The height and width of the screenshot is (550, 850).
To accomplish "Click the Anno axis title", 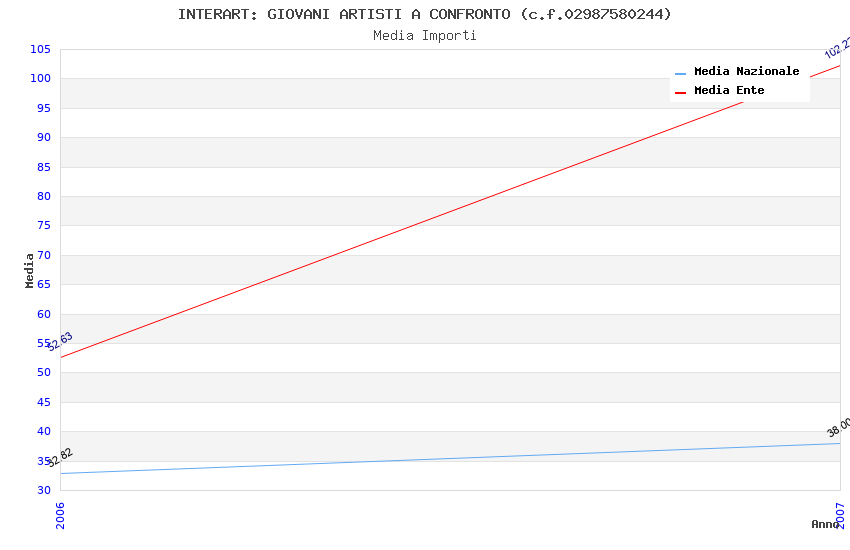I will coord(825,524).
